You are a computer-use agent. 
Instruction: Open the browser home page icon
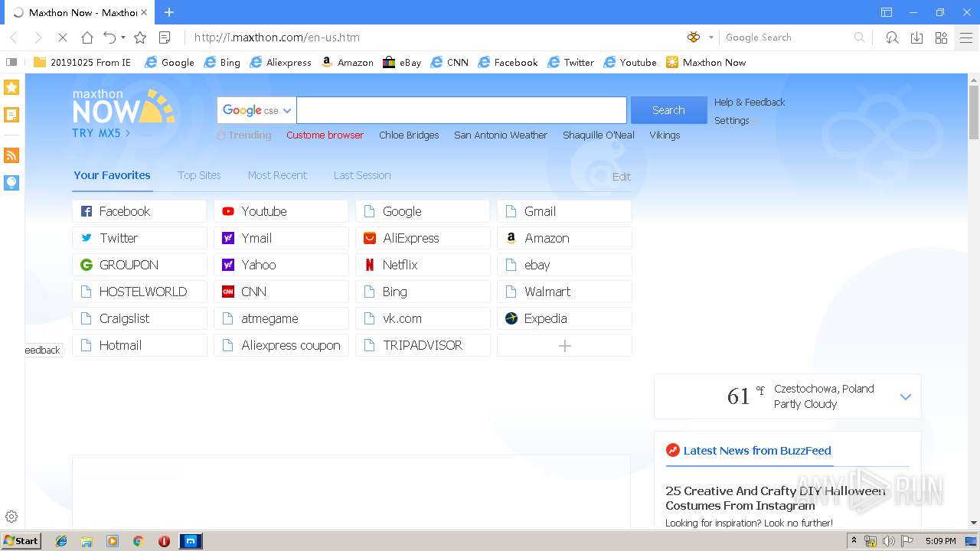pos(87,37)
